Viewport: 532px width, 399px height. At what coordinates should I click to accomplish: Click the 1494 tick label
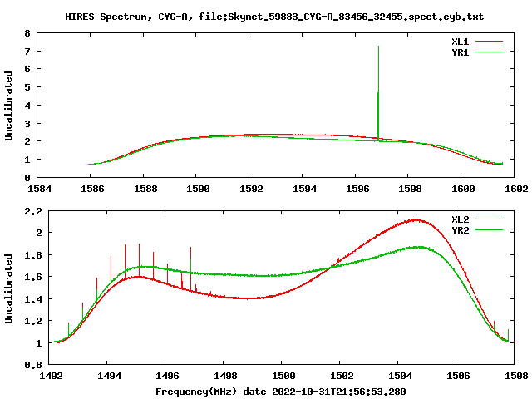point(109,376)
